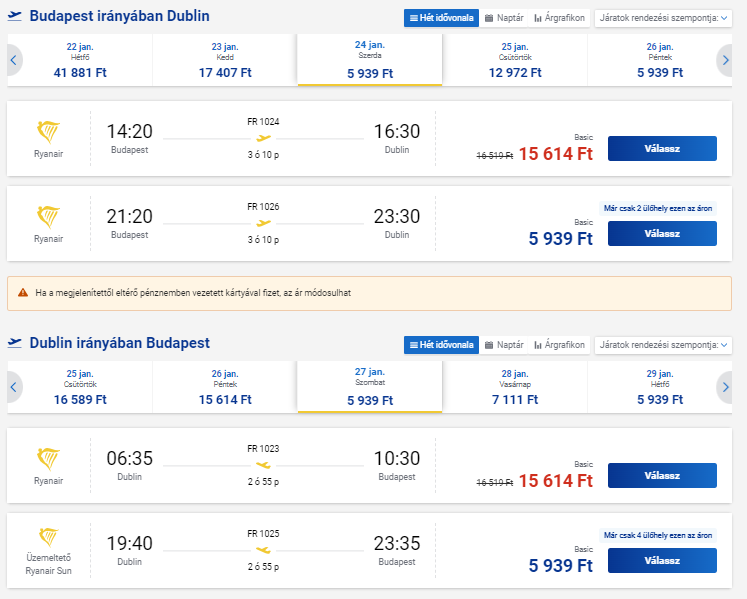This screenshot has width=747, height=599.
Task: Open outbound Járatok rendezési szempontja dropdown
Action: [663, 18]
